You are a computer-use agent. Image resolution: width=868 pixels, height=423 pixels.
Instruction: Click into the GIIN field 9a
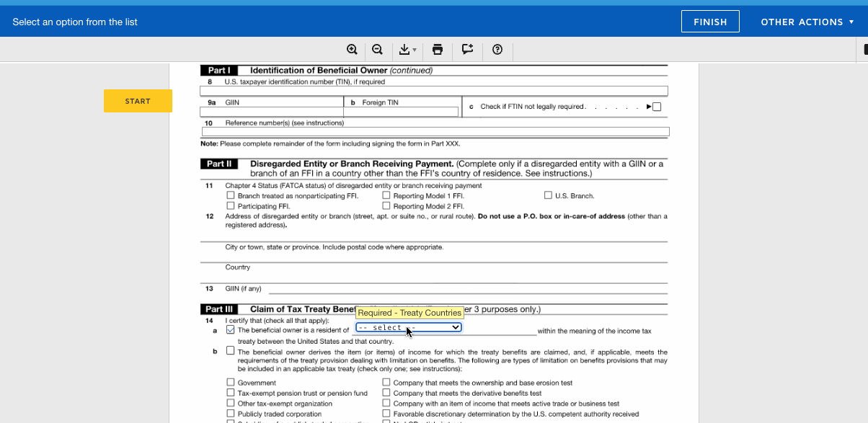(272, 112)
